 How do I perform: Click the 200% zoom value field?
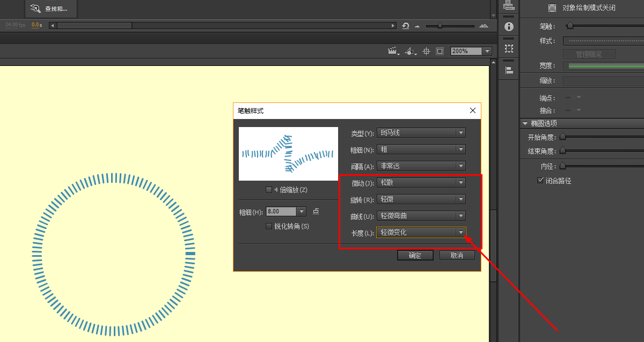[466, 51]
